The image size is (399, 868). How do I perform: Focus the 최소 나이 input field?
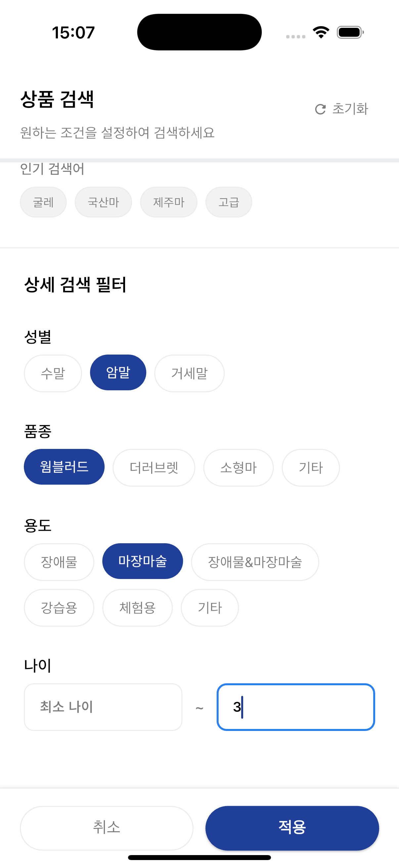pos(103,707)
